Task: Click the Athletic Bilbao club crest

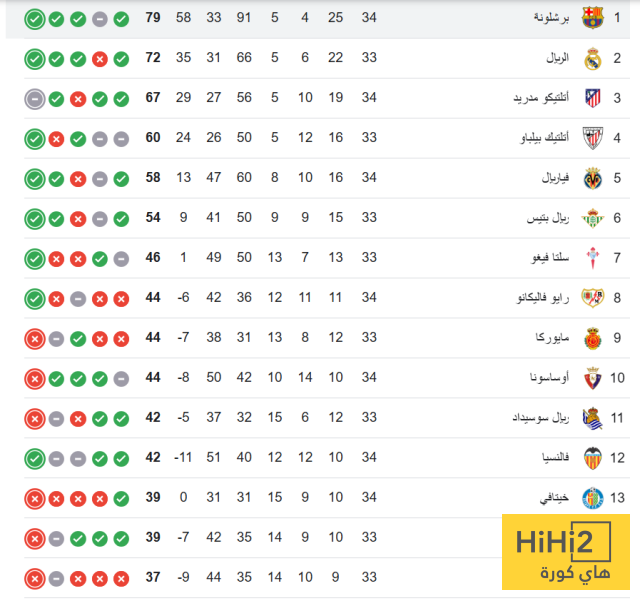Action: (592, 138)
